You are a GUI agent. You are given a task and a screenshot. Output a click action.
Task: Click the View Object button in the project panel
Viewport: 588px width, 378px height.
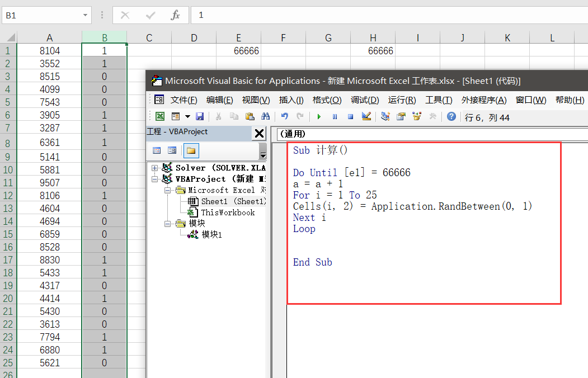click(x=172, y=150)
